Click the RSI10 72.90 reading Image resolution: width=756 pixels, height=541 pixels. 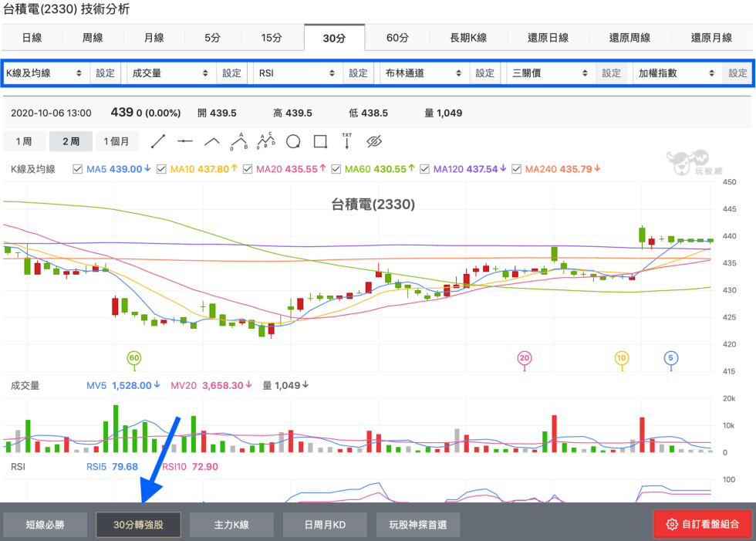190,467
